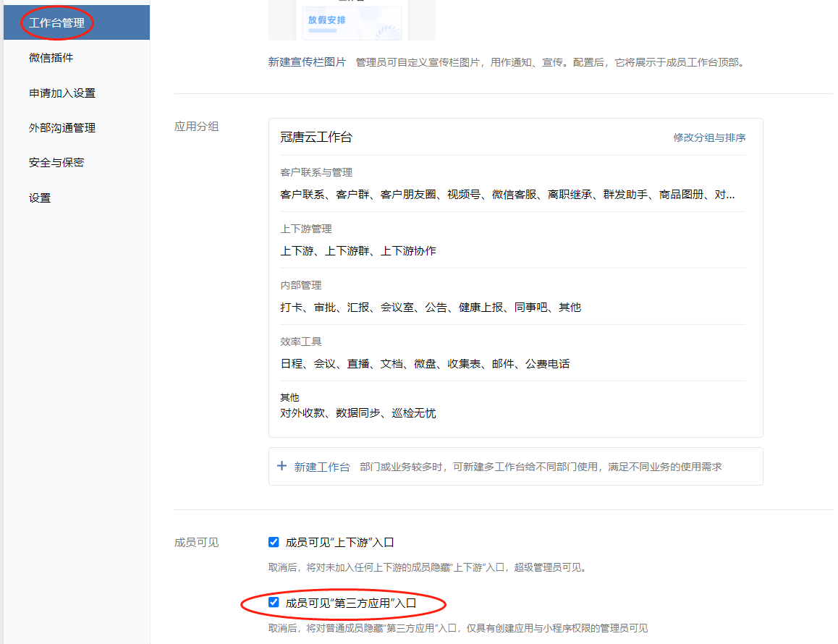
Task: Click the 新建宣传栏图片 link
Action: (307, 62)
